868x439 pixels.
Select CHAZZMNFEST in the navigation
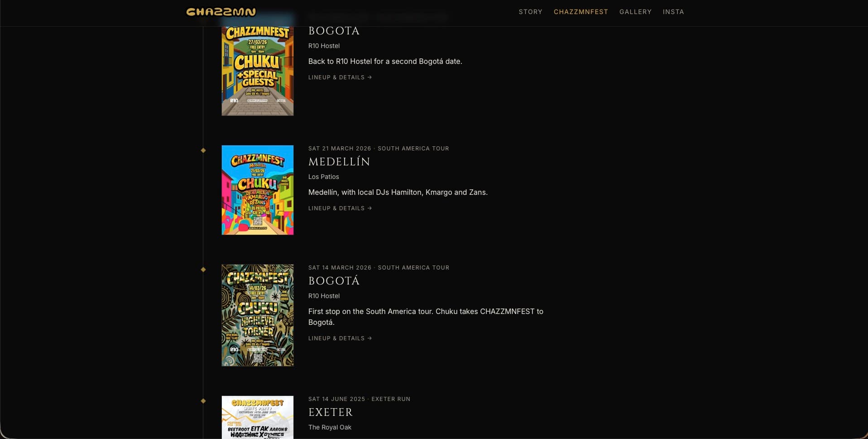pyautogui.click(x=580, y=12)
